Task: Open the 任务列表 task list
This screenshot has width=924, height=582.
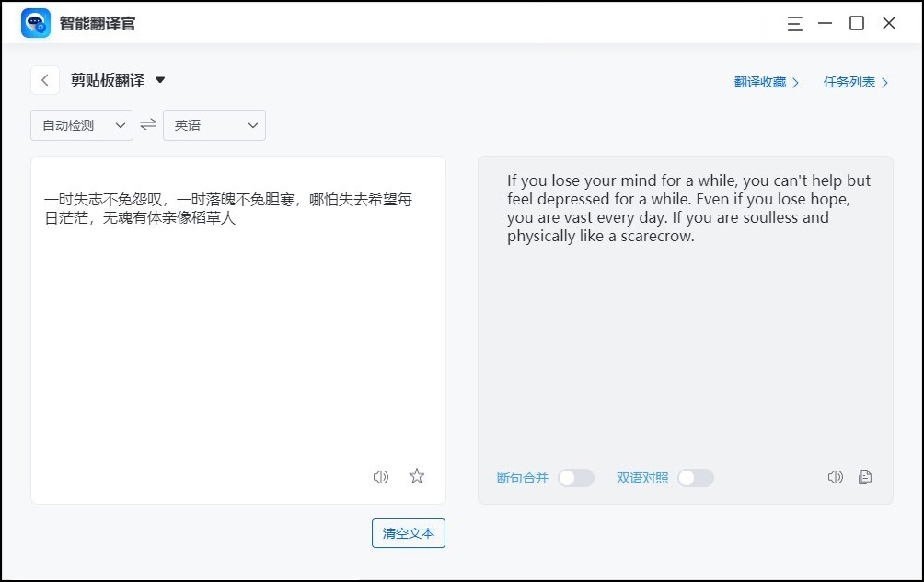Action: (849, 82)
